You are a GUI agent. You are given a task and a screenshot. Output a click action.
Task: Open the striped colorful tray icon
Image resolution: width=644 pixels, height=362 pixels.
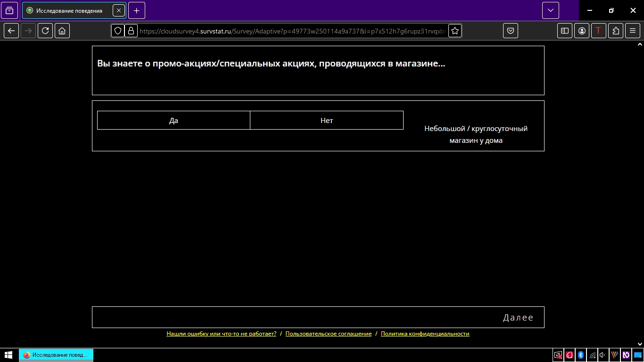pyautogui.click(x=615, y=355)
